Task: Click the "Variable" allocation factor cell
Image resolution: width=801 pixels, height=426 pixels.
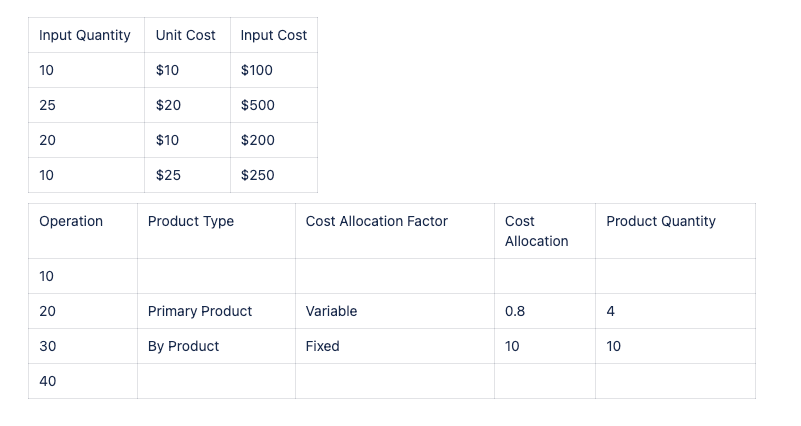Action: pyautogui.click(x=331, y=311)
